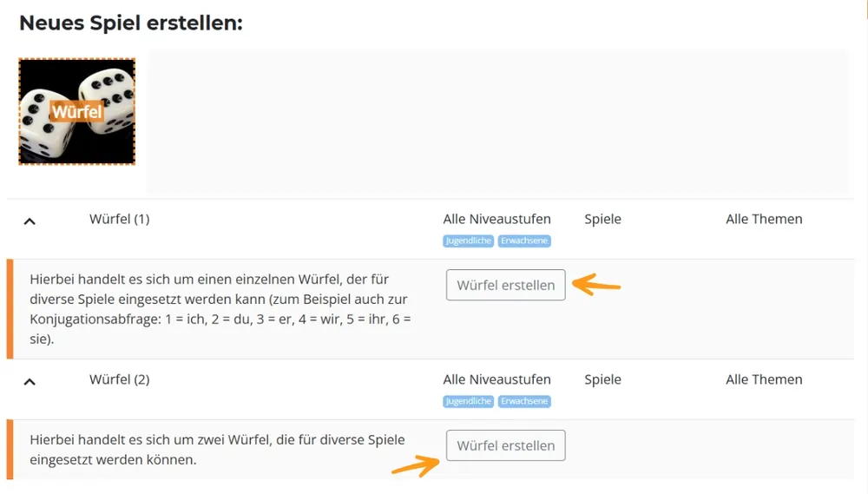Screen dimensions: 868x494
Task: Click the Neues Spiel erstellen heading
Action: point(131,23)
